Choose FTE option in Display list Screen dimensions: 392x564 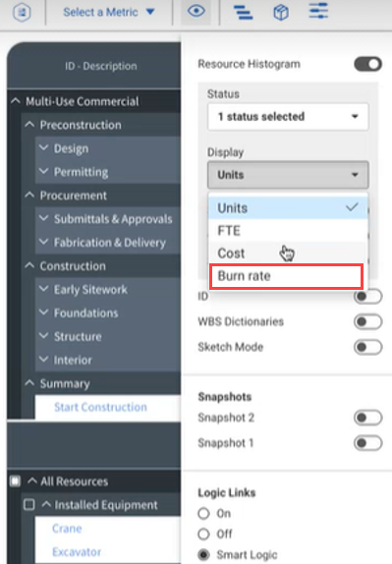[x=288, y=231]
